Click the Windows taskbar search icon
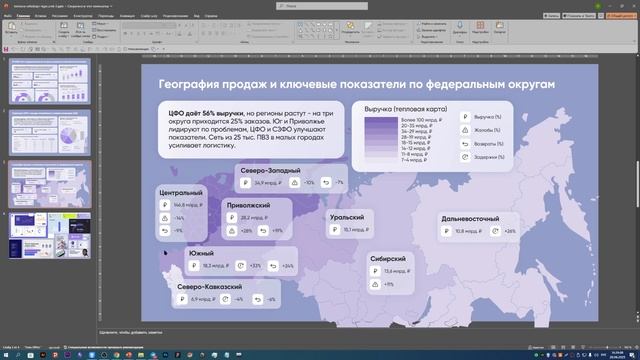Viewport: 640px width, 360px height. 18,355
